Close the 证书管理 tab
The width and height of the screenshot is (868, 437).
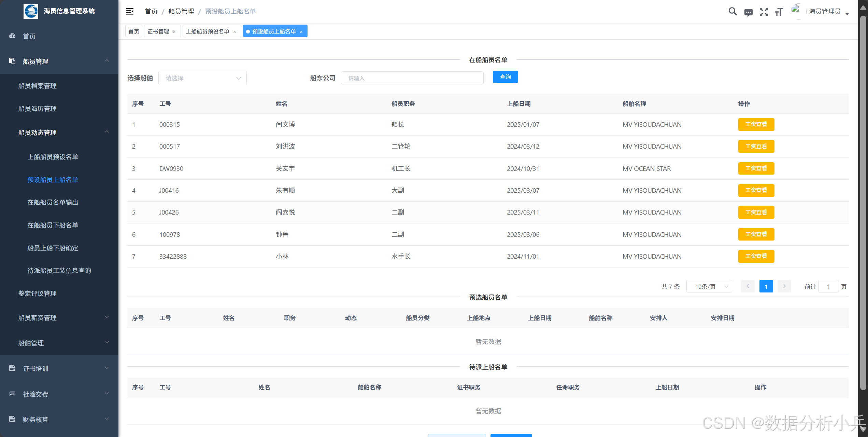pos(174,32)
